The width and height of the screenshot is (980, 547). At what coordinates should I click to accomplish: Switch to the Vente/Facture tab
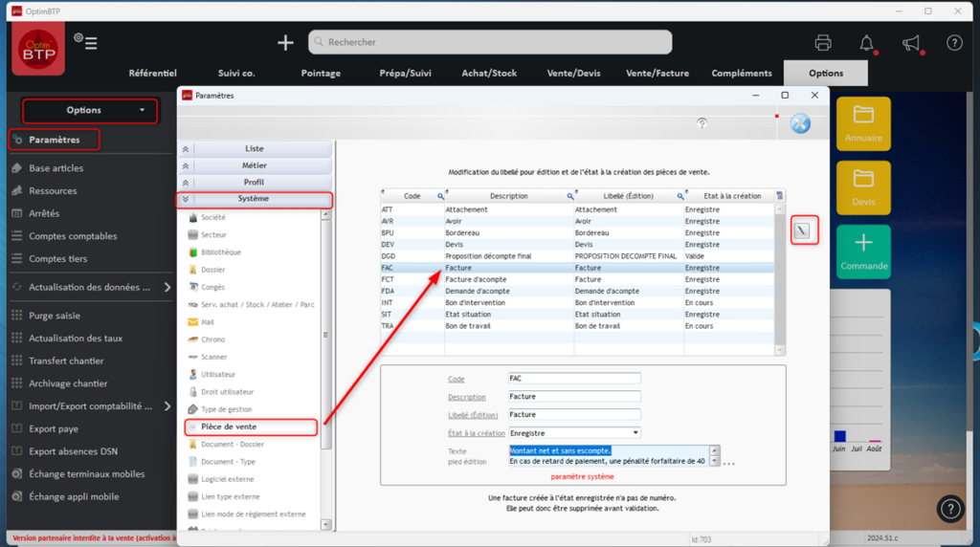[x=657, y=73]
